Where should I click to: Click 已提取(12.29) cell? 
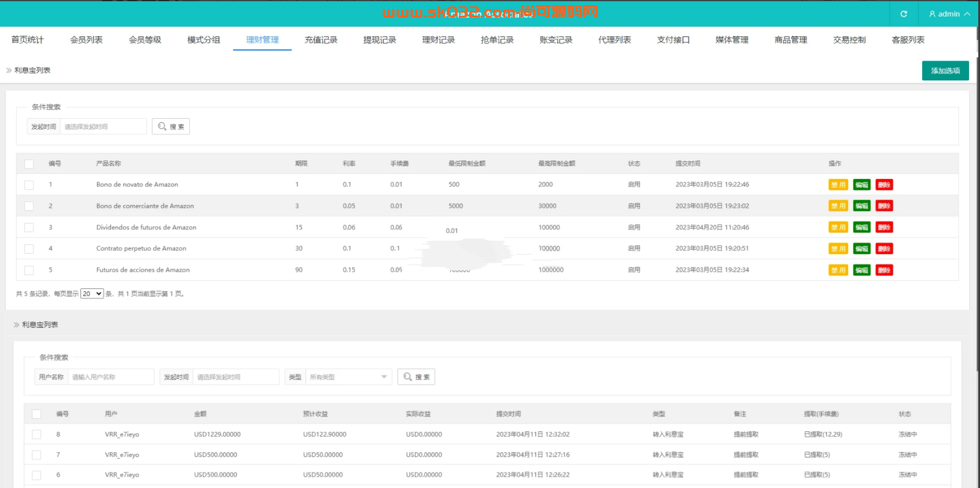(823, 434)
